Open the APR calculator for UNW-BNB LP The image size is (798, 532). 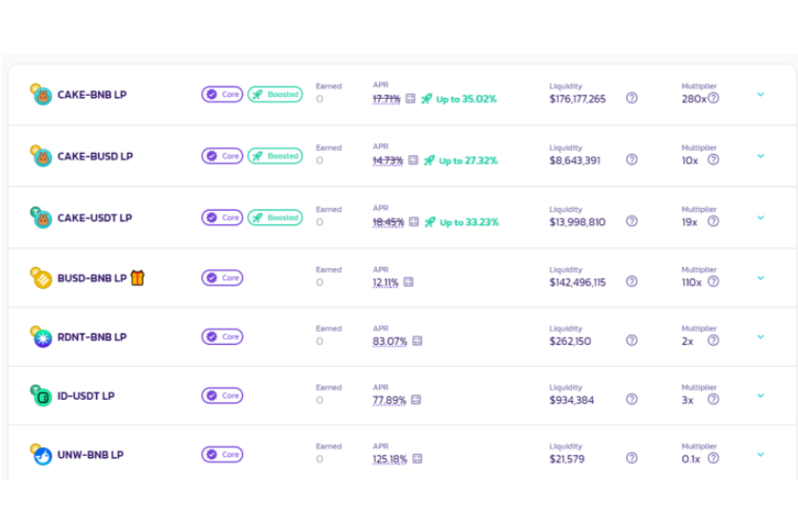417,459
